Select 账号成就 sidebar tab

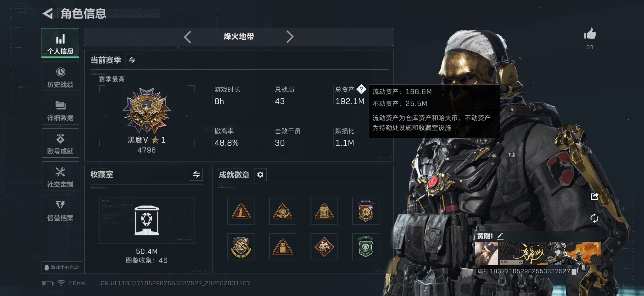click(x=60, y=143)
